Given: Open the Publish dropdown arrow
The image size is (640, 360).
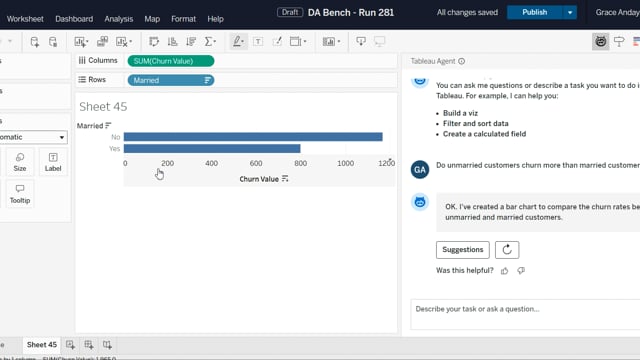Looking at the screenshot, I should [x=570, y=13].
